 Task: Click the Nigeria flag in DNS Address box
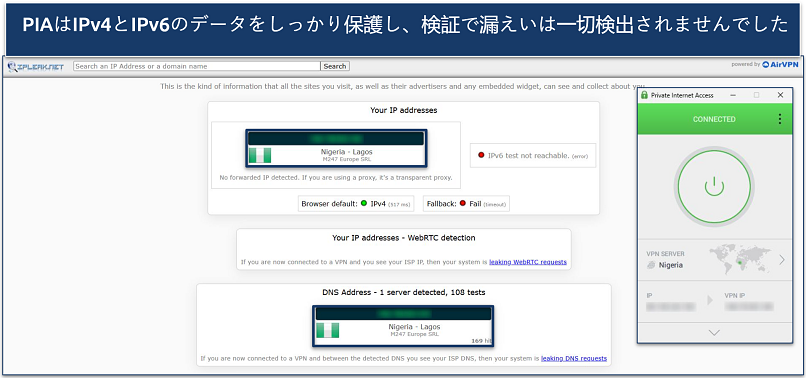[327, 330]
